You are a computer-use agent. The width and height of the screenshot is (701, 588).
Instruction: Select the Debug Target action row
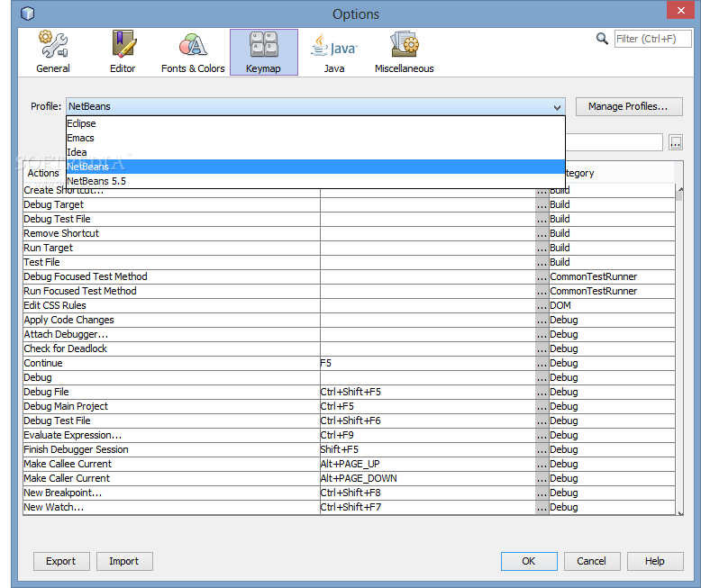[172, 205]
